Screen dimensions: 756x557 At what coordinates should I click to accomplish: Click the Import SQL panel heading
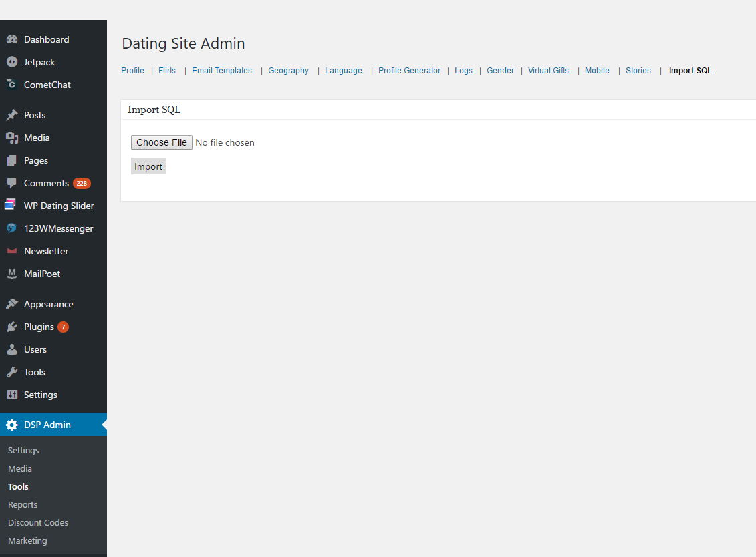(154, 110)
